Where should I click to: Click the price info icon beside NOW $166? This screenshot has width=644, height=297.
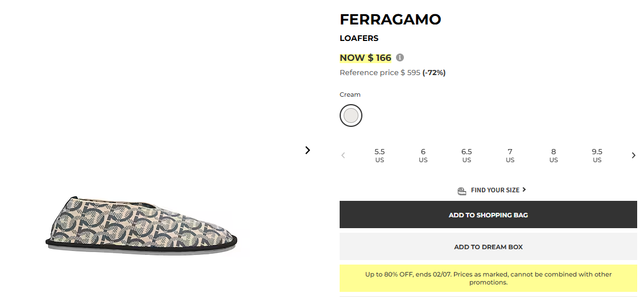coord(400,57)
